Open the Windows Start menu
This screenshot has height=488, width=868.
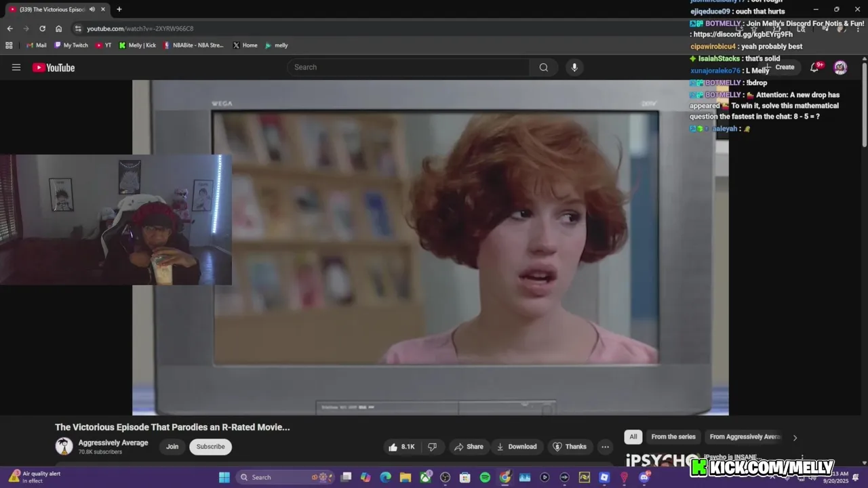point(224,477)
